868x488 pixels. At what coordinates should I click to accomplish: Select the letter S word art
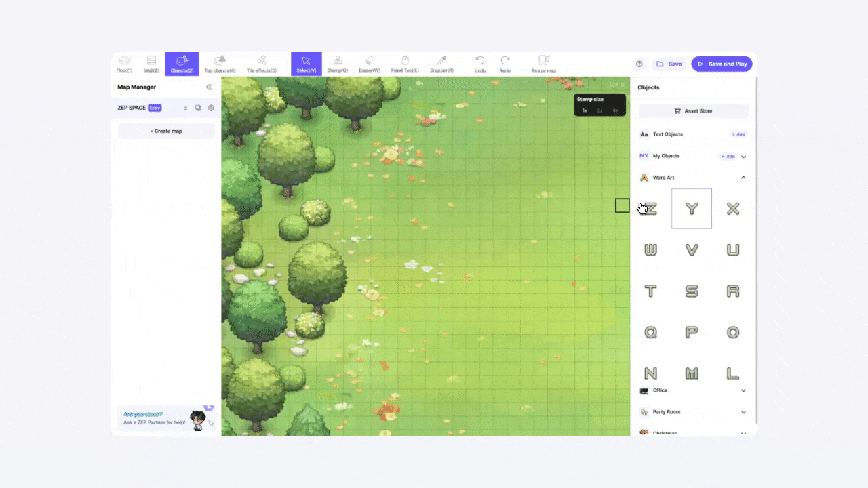[692, 291]
